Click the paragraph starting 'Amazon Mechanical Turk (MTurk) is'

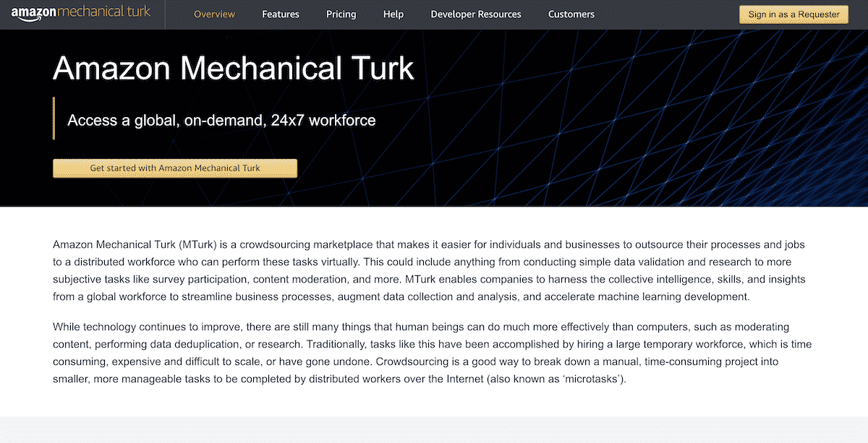[429, 270]
